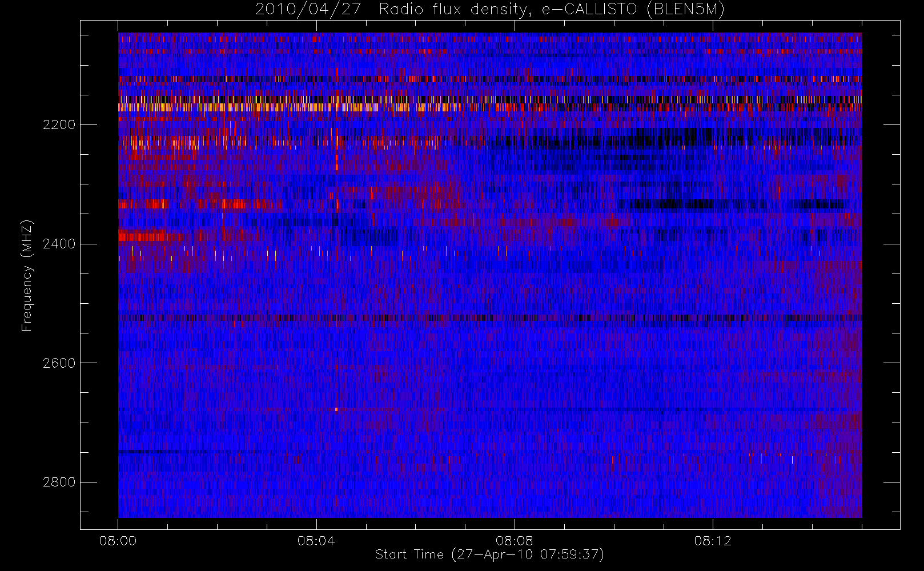Image resolution: width=924 pixels, height=571 pixels.
Task: Click the 08:00 time tick label
Action: [x=118, y=541]
